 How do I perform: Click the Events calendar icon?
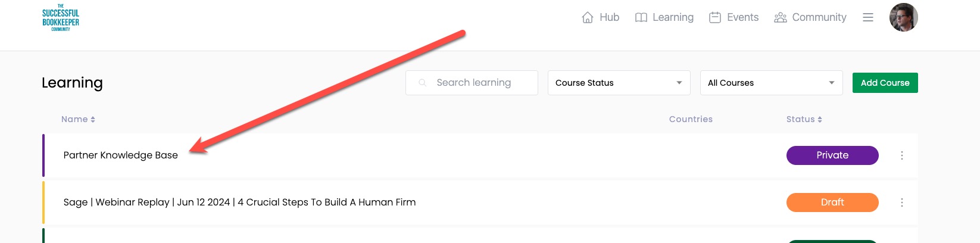[715, 17]
